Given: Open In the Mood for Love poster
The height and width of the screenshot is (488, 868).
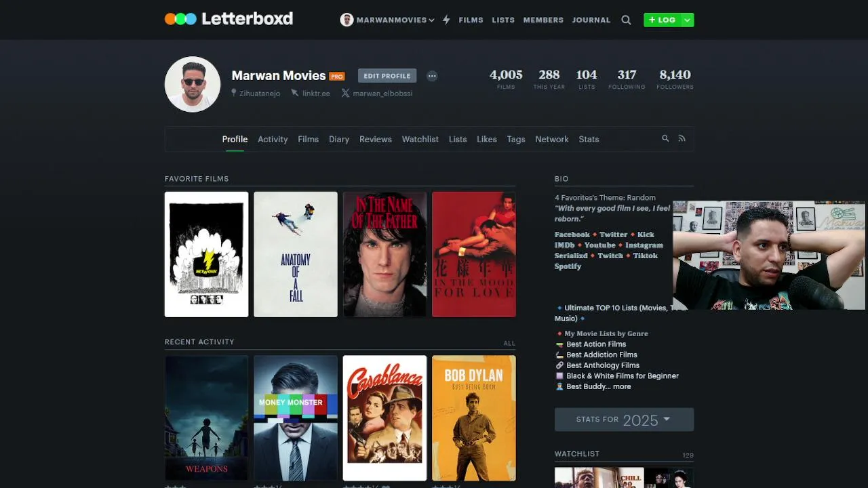Looking at the screenshot, I should coord(474,254).
